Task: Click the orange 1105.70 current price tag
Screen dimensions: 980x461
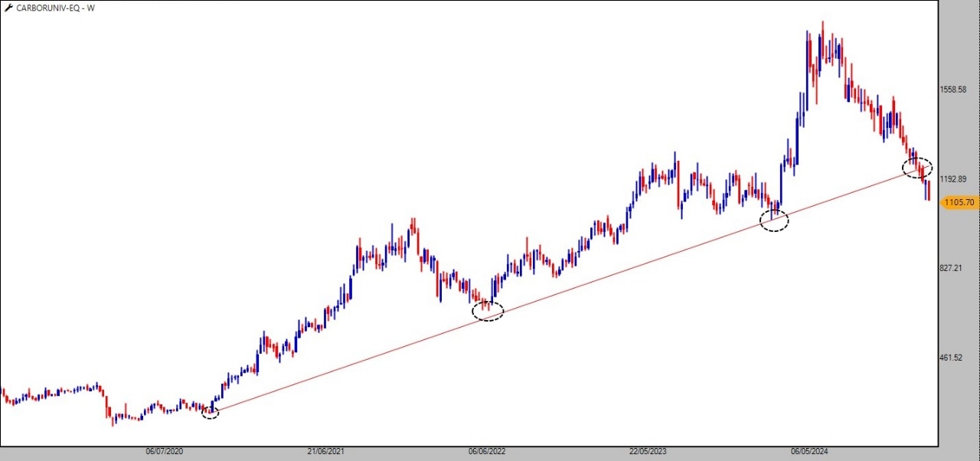Action: pos(959,203)
